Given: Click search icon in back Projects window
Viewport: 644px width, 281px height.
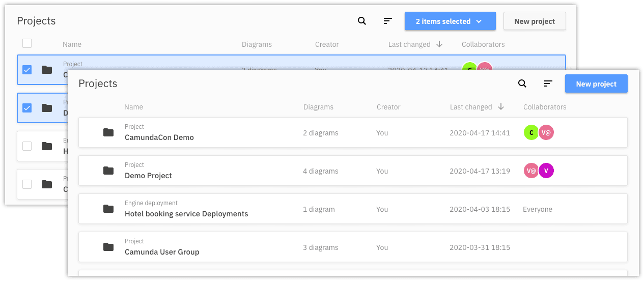Looking at the screenshot, I should pos(362,21).
